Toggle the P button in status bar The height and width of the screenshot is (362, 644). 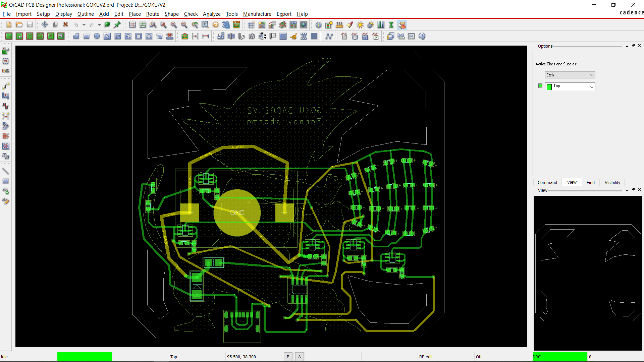pos(288,357)
